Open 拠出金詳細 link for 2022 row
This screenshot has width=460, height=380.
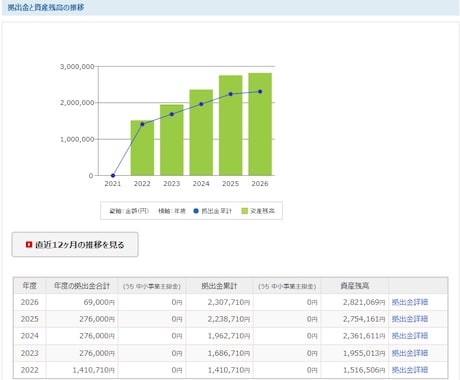pyautogui.click(x=410, y=370)
